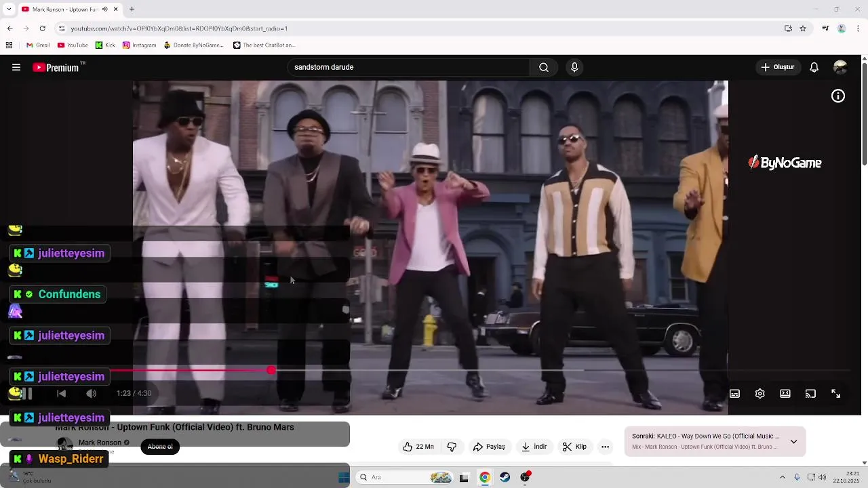Go to the YouTube Premium home logo
The height and width of the screenshot is (488, 868).
click(x=56, y=67)
